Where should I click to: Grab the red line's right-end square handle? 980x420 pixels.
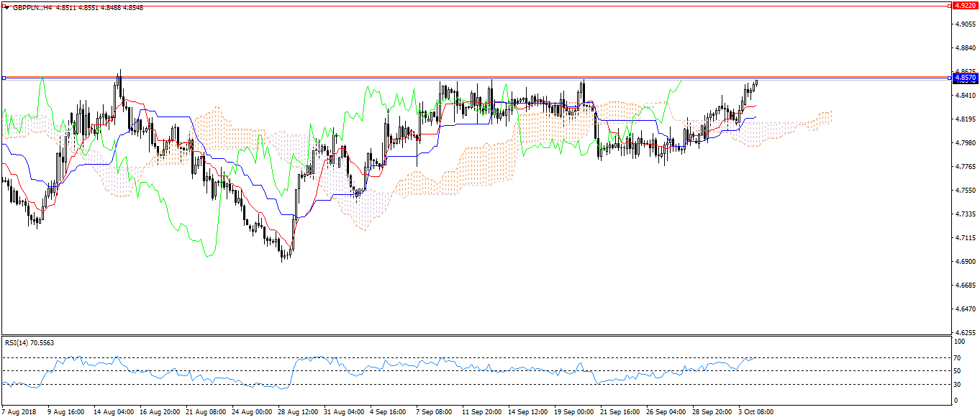click(x=949, y=5)
